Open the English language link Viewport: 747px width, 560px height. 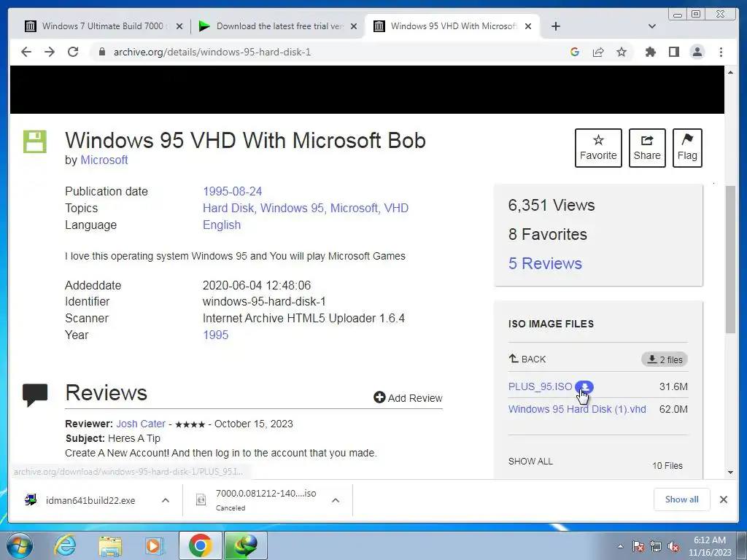point(222,225)
